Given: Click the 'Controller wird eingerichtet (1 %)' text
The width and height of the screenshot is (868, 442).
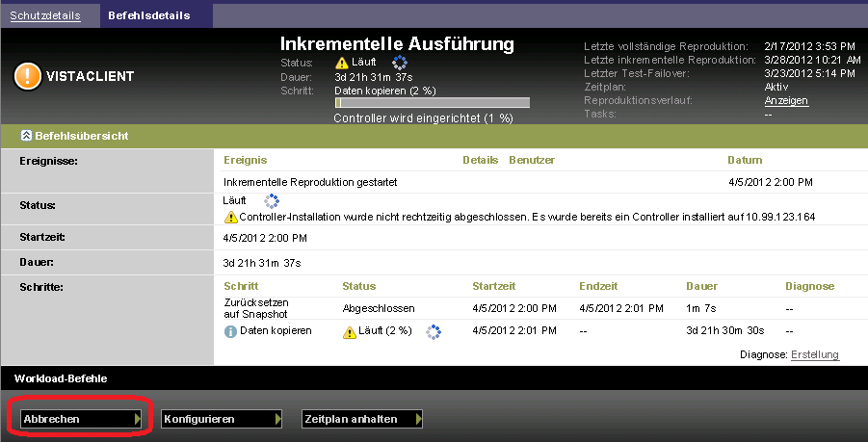Looking at the screenshot, I should (x=424, y=118).
